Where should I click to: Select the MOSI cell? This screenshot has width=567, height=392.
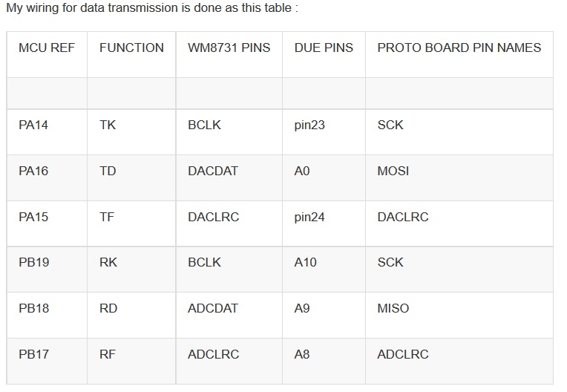pos(459,178)
